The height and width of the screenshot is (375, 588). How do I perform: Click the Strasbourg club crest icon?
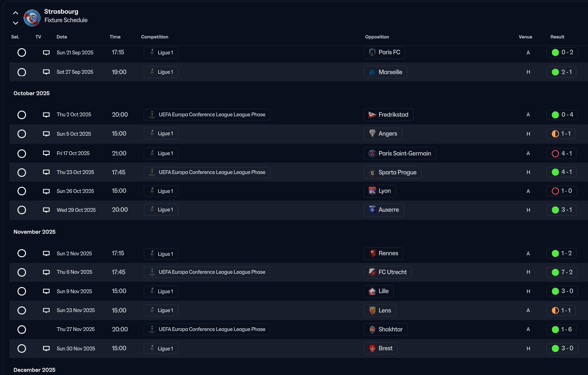point(32,17)
